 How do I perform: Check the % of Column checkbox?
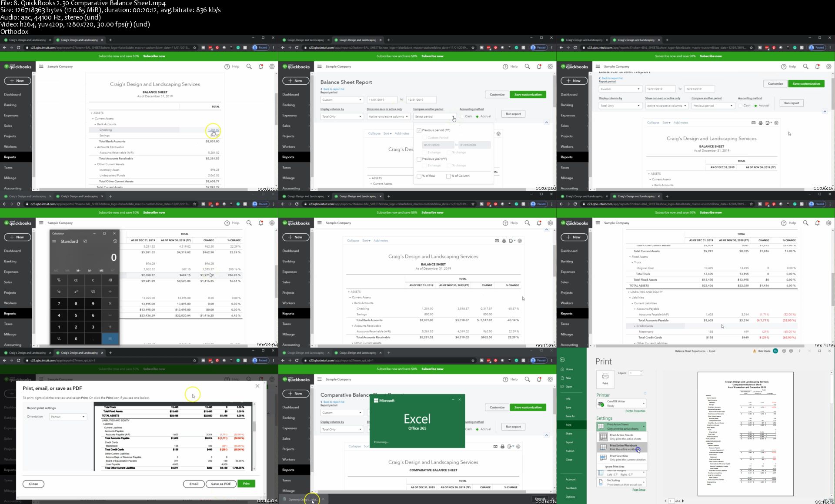point(448,176)
